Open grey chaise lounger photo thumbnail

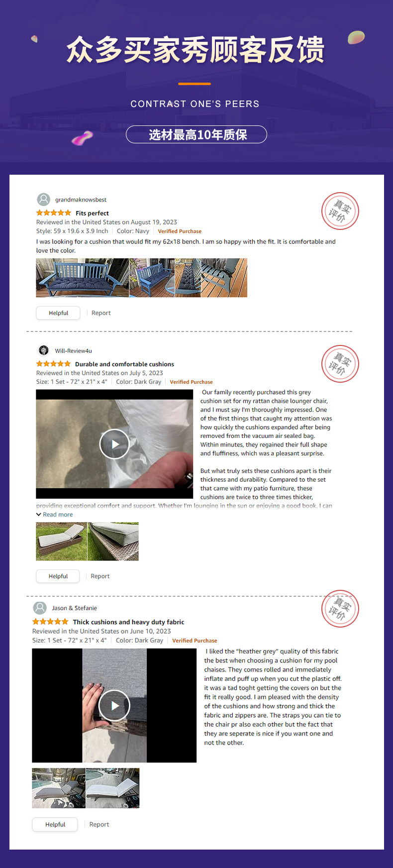tap(61, 542)
